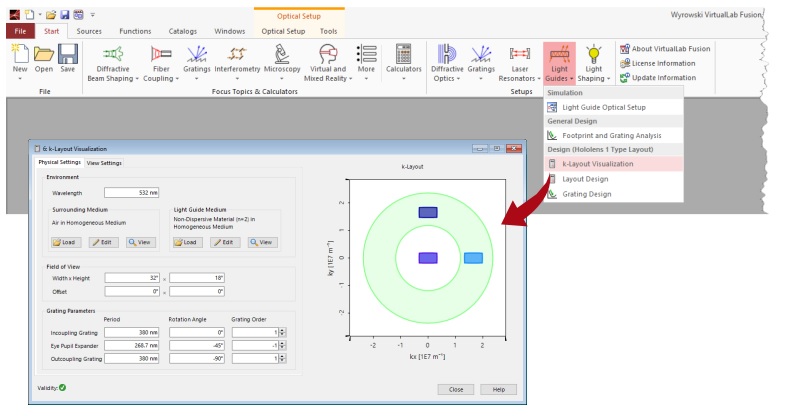Save with the ribbon Save icon

68,54
